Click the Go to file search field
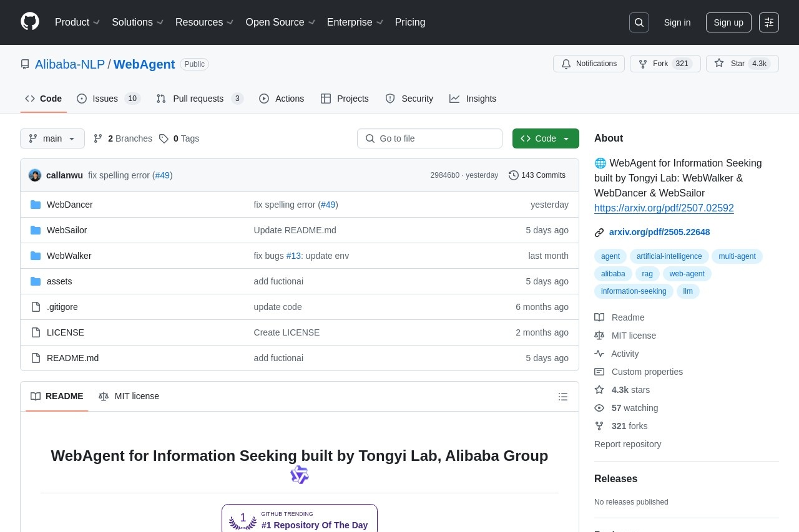The width and height of the screenshot is (799, 532). [x=429, y=138]
